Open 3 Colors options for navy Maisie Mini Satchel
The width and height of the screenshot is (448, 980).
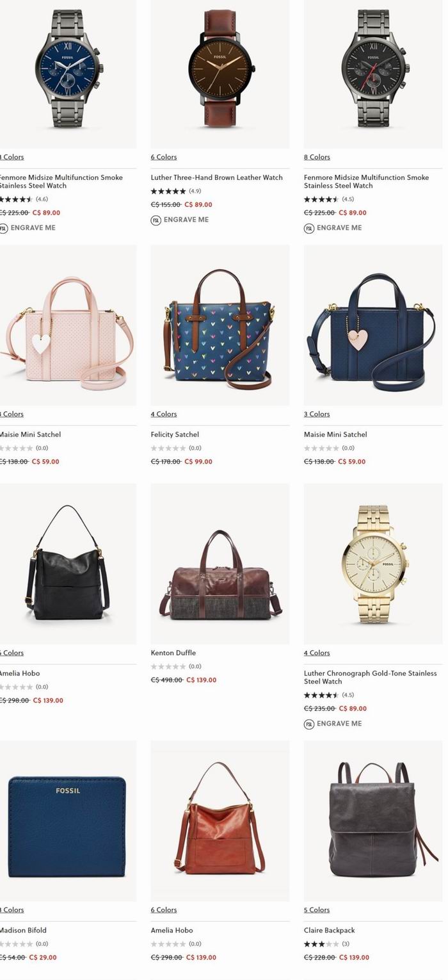point(317,414)
